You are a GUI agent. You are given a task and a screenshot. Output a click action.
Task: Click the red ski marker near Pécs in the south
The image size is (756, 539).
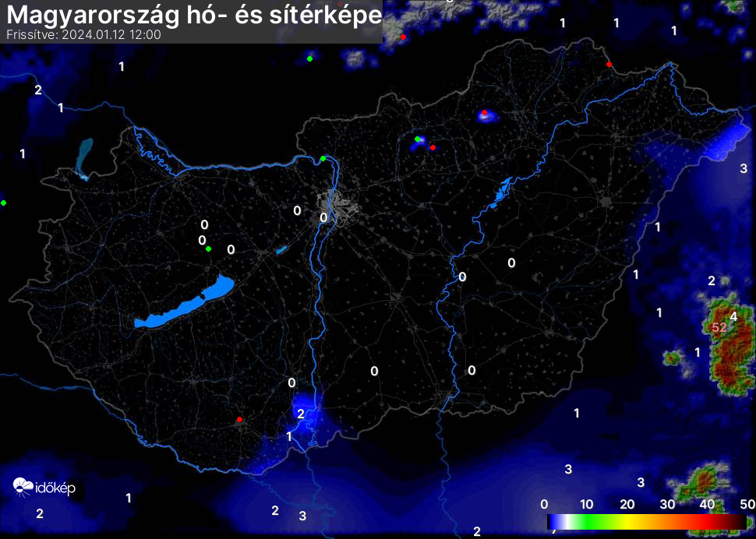point(240,420)
